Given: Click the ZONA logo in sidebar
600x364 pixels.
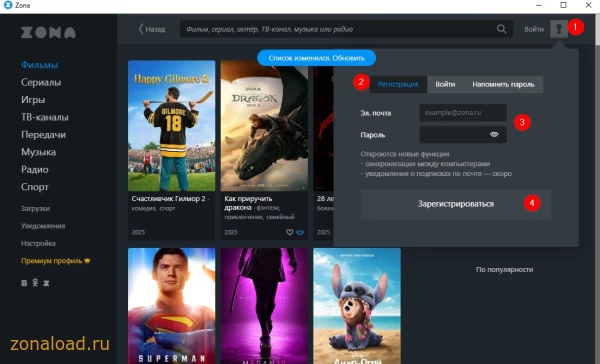Looking at the screenshot, I should pos(48,33).
